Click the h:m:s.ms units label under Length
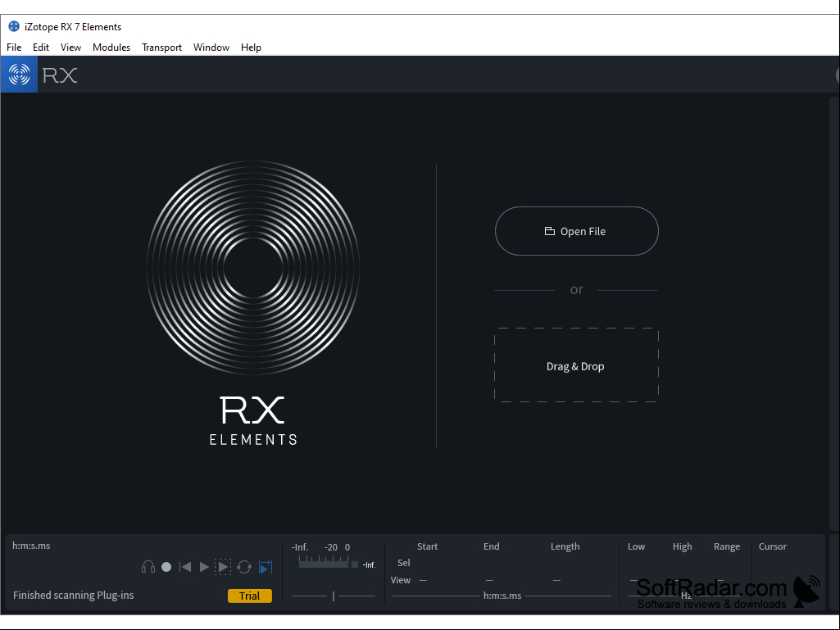The height and width of the screenshot is (630, 840). point(502,595)
